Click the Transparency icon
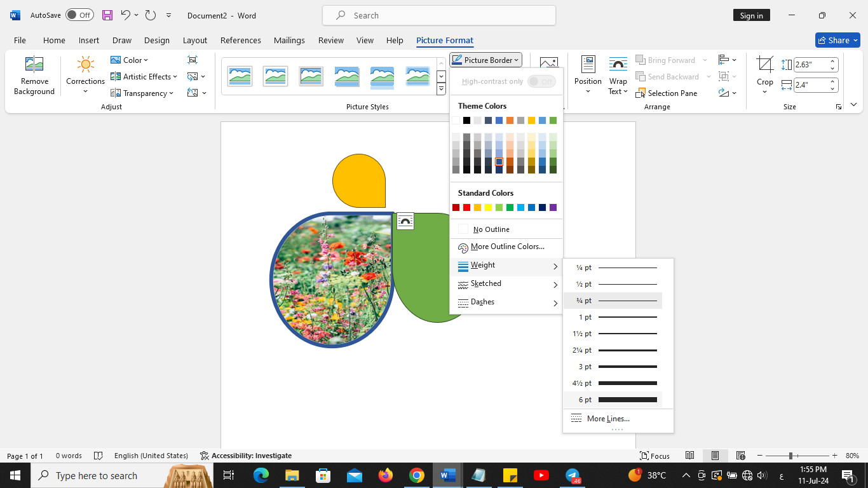This screenshot has width=868, height=488. [x=116, y=93]
